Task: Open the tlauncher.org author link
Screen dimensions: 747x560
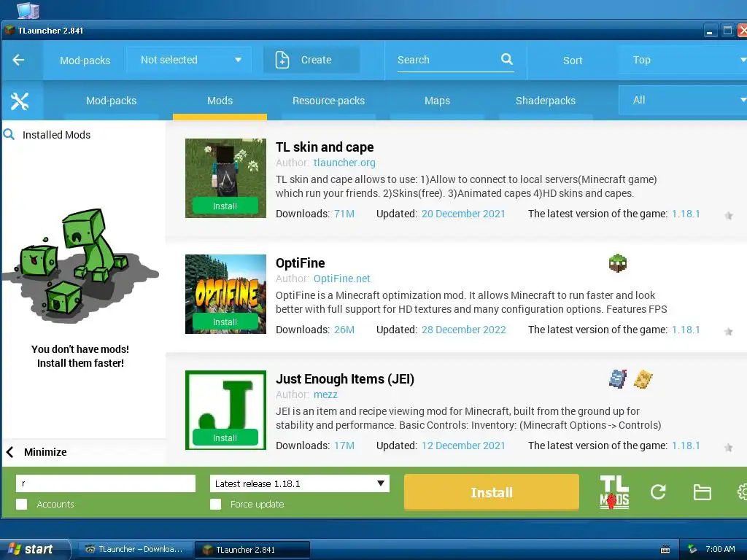Action: click(344, 163)
